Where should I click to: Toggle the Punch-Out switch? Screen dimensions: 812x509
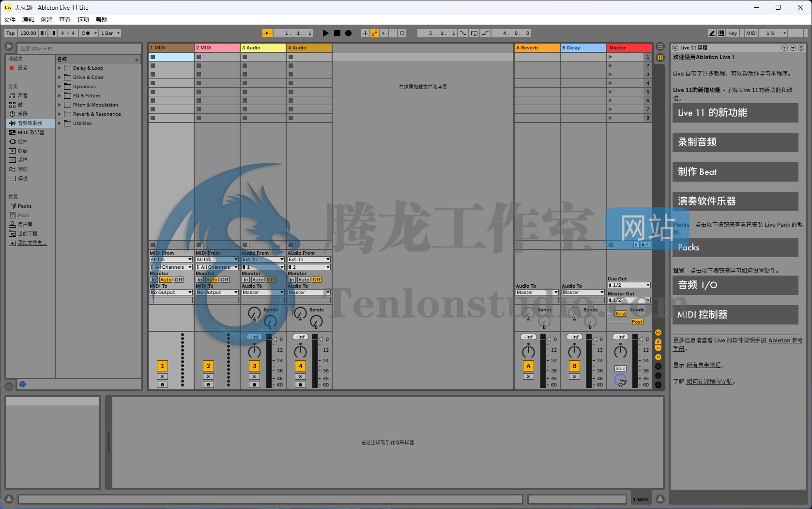pyautogui.click(x=485, y=33)
